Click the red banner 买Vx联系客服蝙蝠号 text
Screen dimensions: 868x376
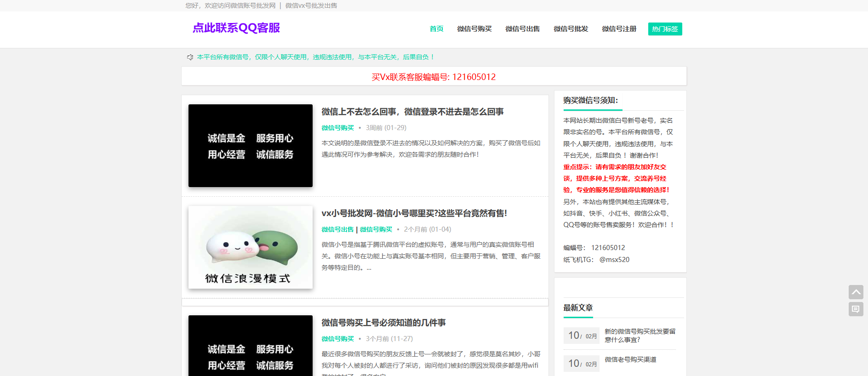(434, 77)
